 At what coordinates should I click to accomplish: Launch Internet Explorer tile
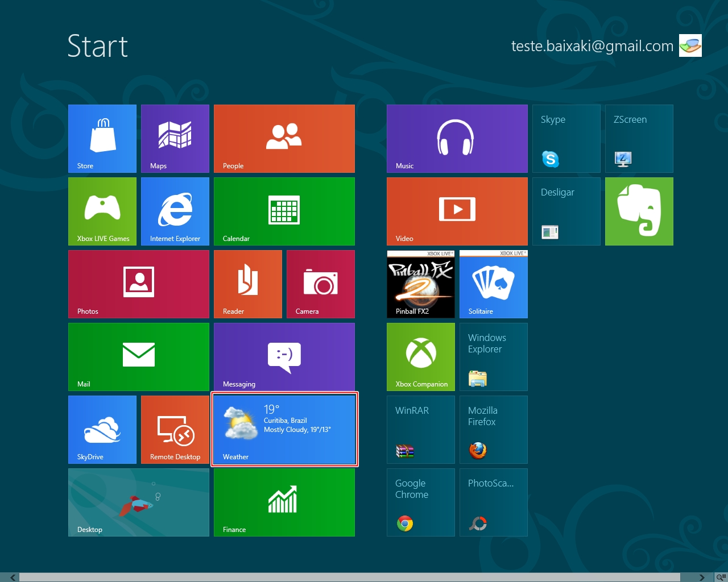[x=175, y=211]
